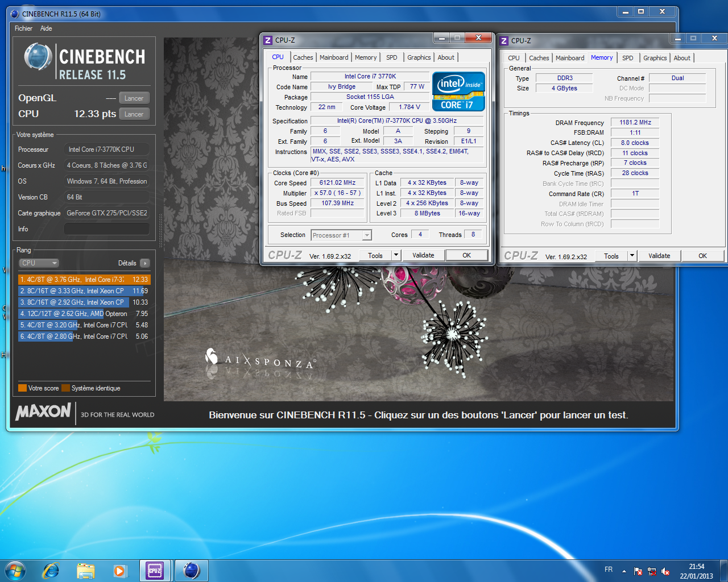Open the Processor #1 selection dropdown
Screen dimensions: 728x582
click(341, 235)
